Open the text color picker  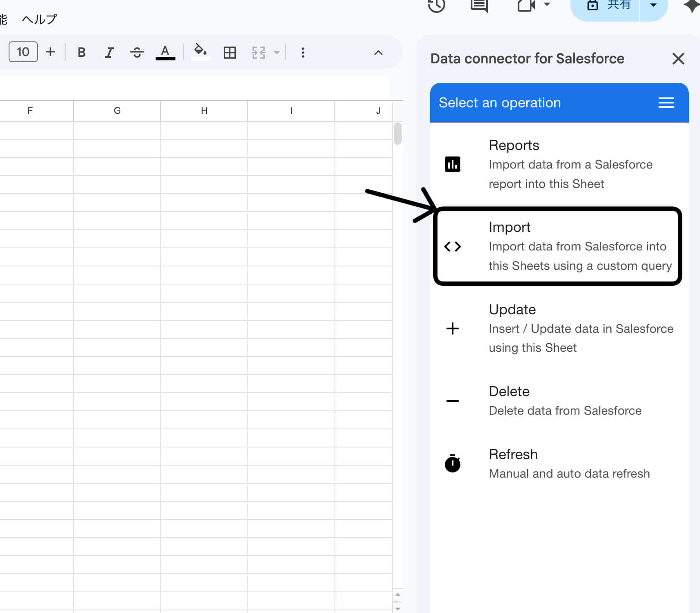pyautogui.click(x=165, y=53)
